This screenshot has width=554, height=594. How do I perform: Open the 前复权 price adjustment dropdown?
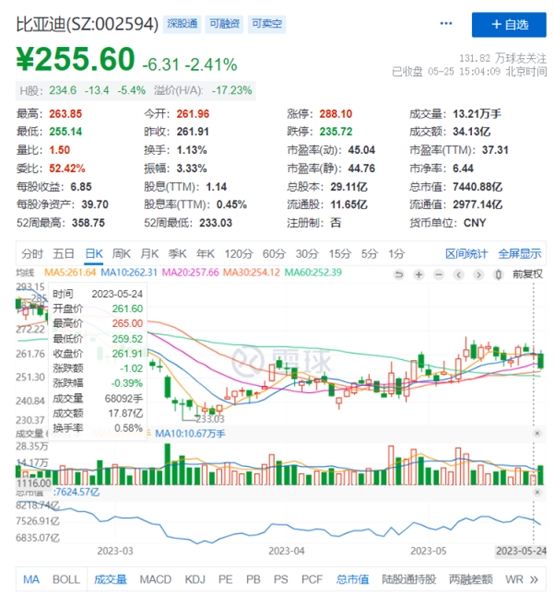527,274
